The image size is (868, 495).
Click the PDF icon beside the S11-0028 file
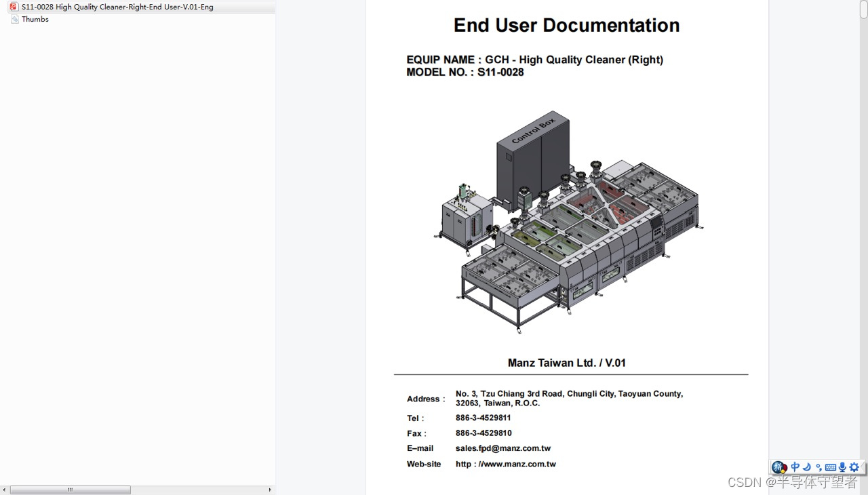coord(14,7)
